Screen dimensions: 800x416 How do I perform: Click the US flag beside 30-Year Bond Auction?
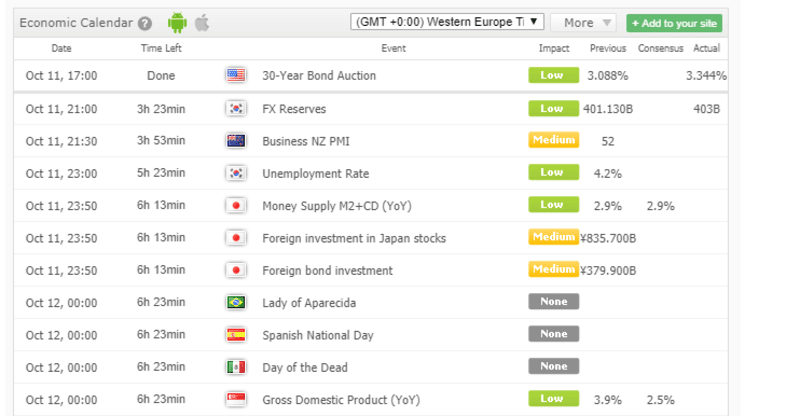point(236,75)
